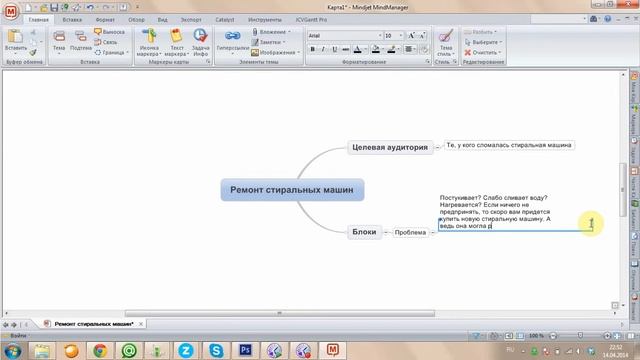The width and height of the screenshot is (640, 360).
Task: Open the fill color swatch
Action: pos(376,49)
